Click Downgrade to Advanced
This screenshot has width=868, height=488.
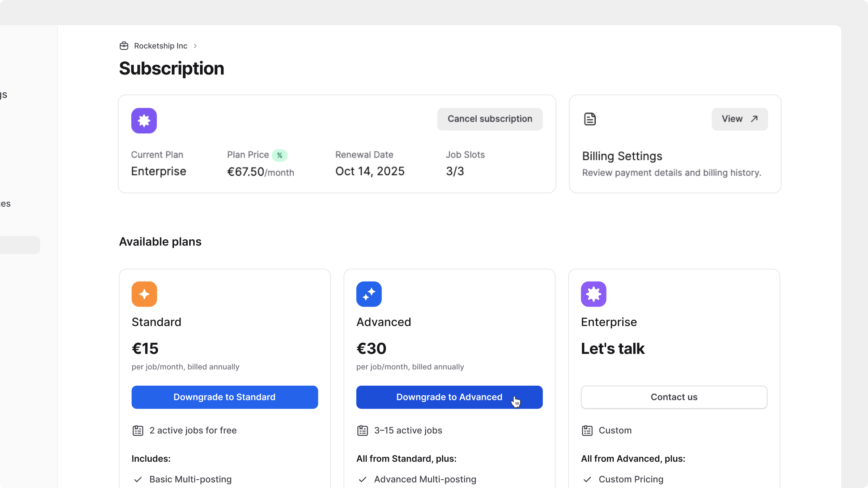point(449,397)
